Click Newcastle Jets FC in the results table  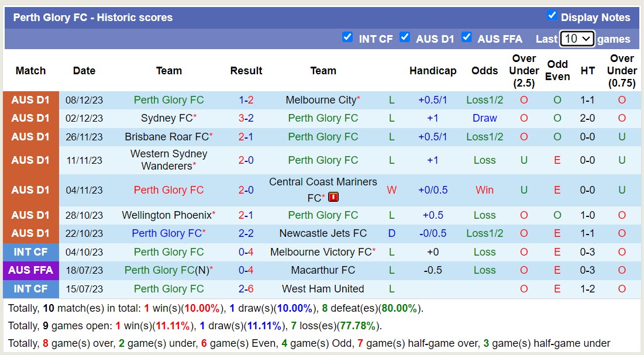[322, 233]
